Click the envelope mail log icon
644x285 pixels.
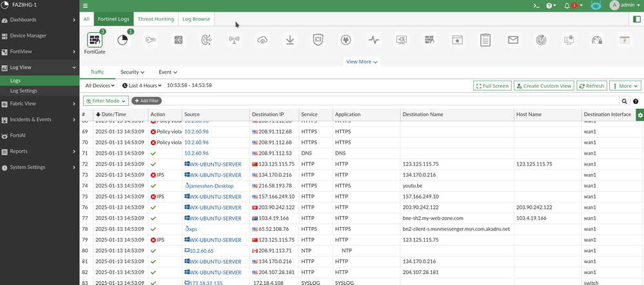point(512,41)
